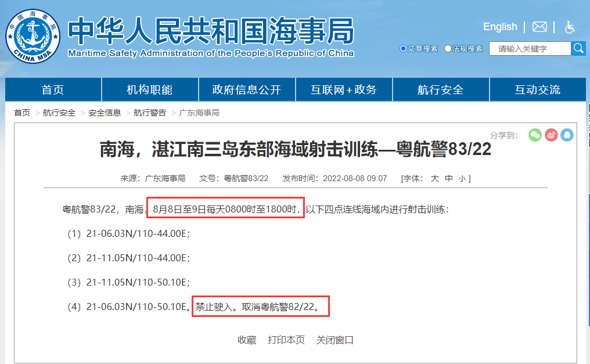
Task: Open the accessibility wheelchair icon
Action: pos(570,27)
